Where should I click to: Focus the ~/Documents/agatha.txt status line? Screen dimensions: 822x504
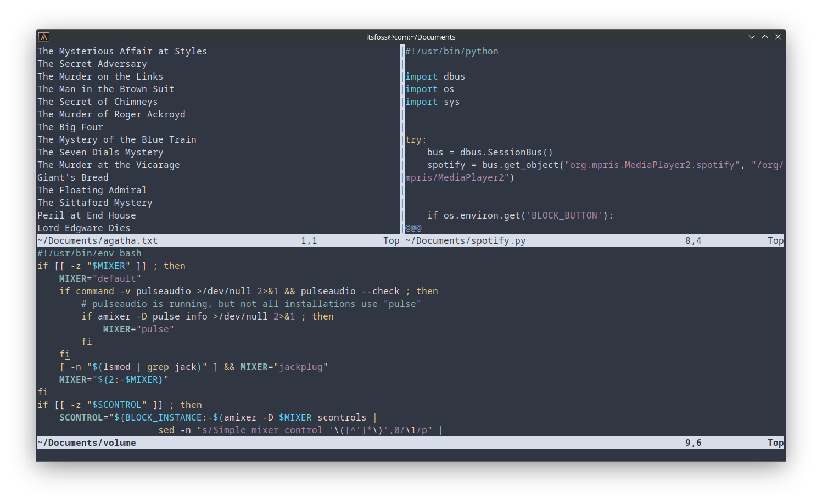tap(98, 240)
